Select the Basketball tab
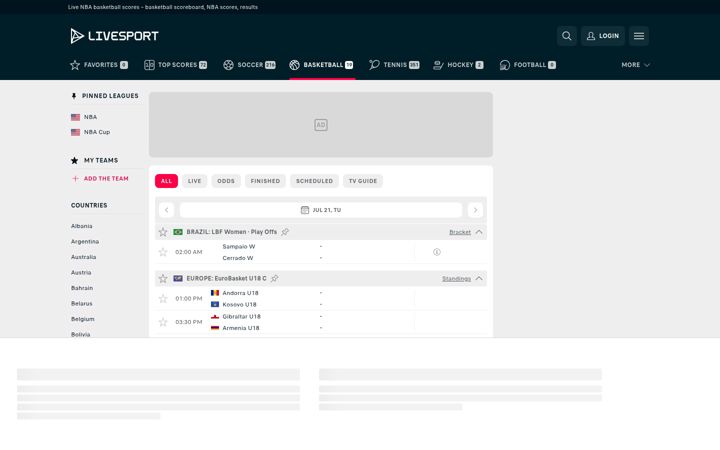Viewport: 720px width, 450px height. (x=321, y=65)
